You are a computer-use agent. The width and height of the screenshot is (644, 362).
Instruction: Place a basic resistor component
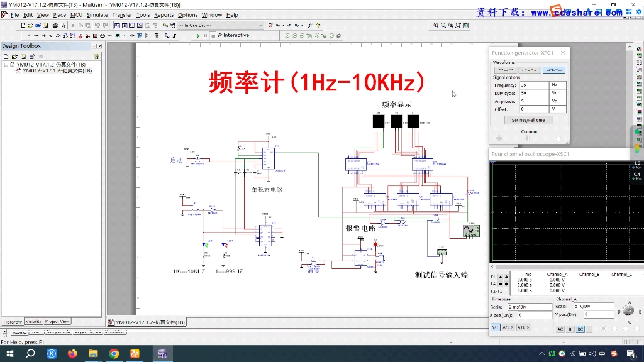36,36
